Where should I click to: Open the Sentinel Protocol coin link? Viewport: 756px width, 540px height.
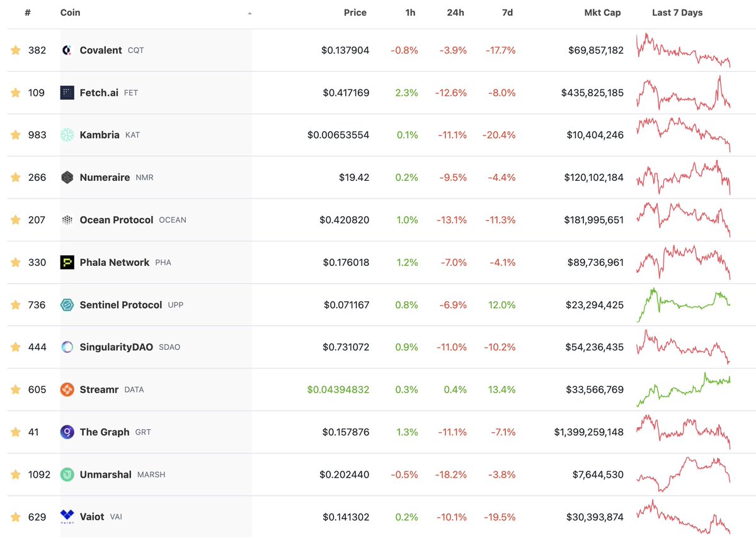121,305
